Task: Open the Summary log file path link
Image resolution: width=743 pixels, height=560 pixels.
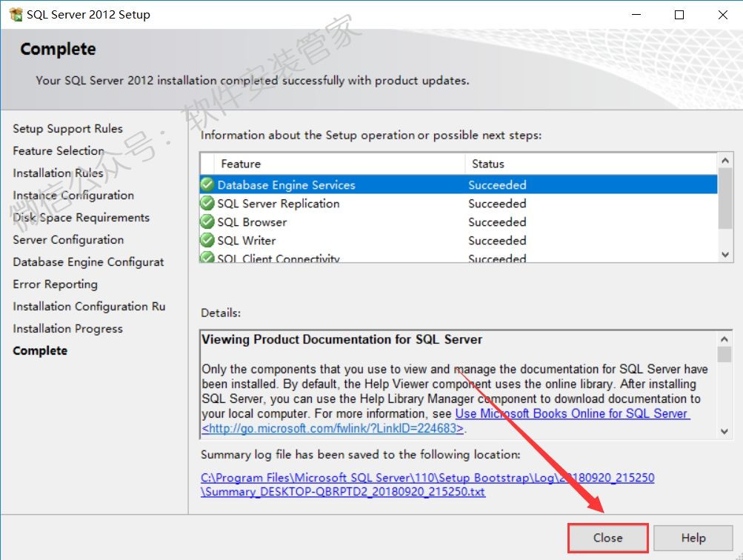Action: click(x=427, y=484)
